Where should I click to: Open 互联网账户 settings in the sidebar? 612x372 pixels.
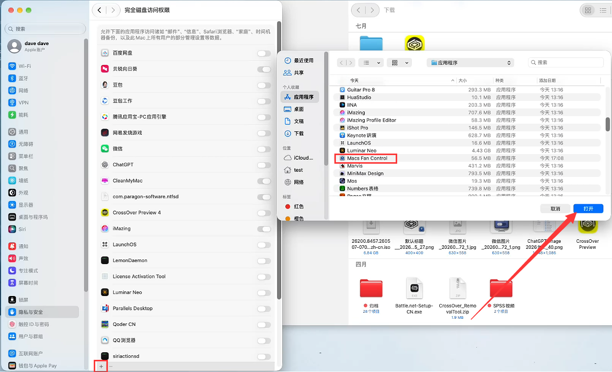(26, 353)
